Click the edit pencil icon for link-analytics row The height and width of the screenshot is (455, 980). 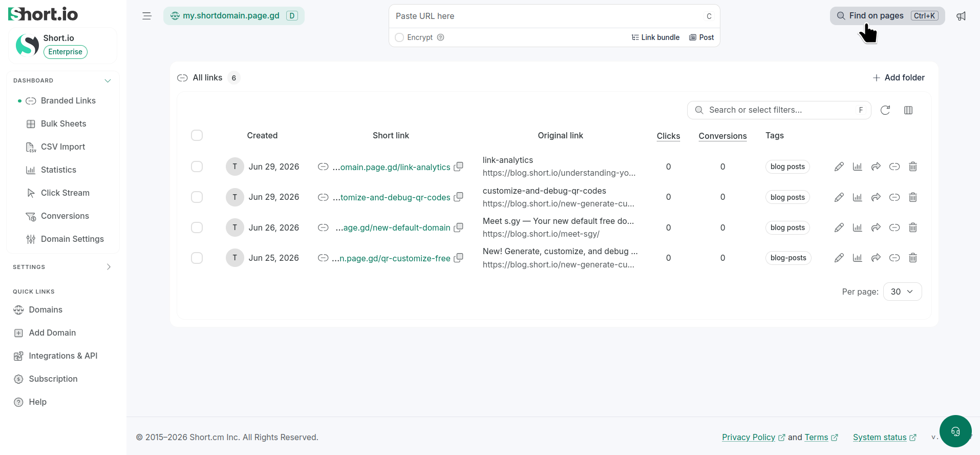pyautogui.click(x=839, y=167)
